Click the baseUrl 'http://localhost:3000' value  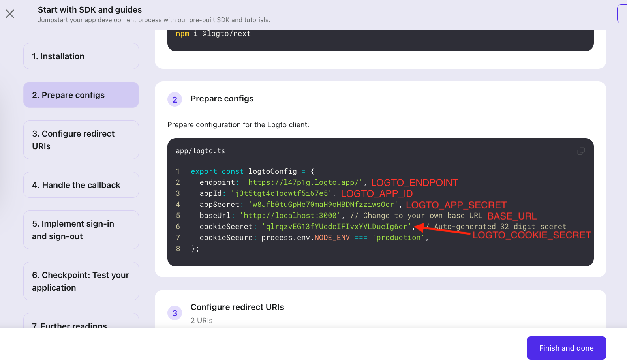[x=290, y=216]
